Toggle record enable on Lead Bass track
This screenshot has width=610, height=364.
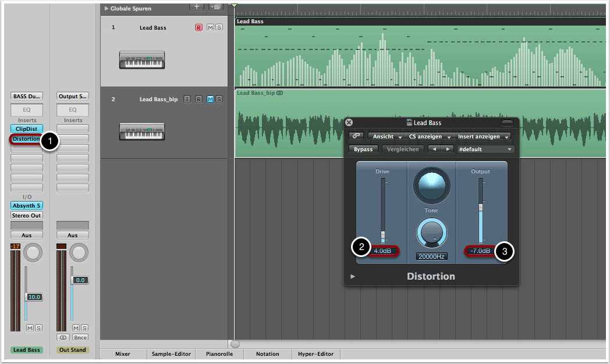pyautogui.click(x=198, y=28)
